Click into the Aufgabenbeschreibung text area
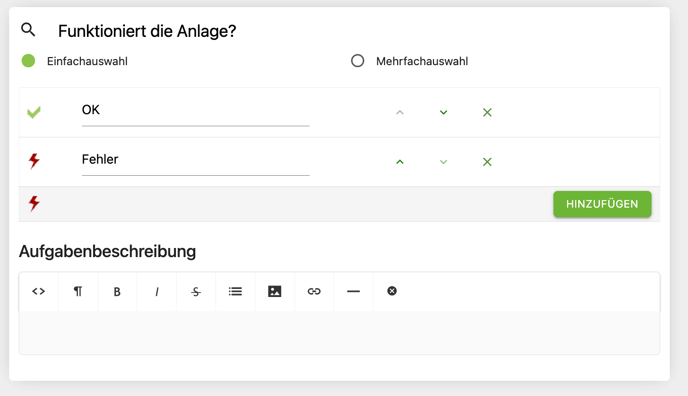The image size is (688, 396). pyautogui.click(x=339, y=332)
